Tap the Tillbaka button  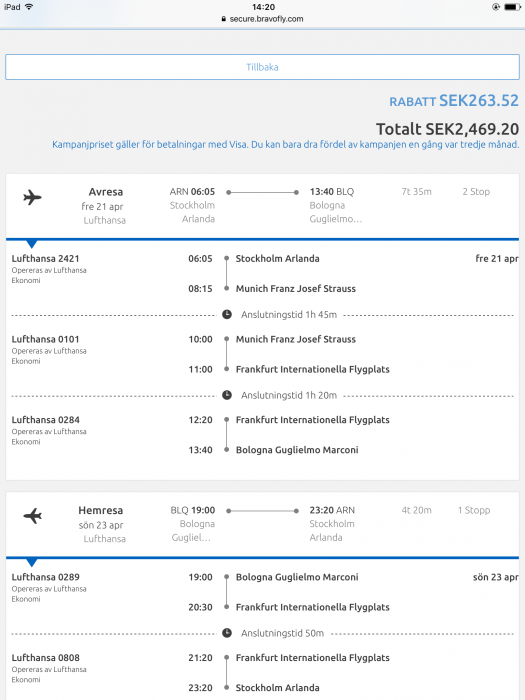(262, 67)
